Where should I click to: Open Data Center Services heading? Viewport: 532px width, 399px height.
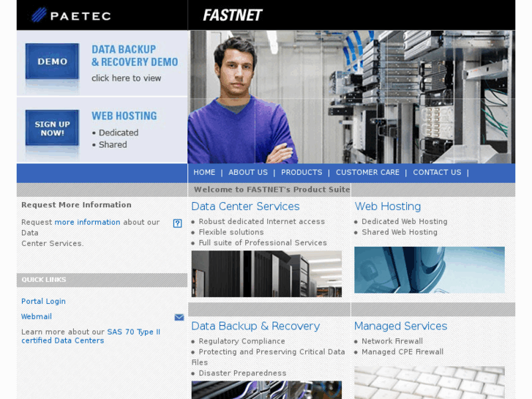245,206
